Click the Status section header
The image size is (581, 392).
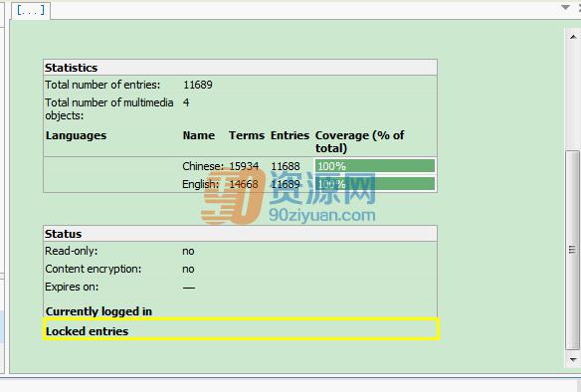coord(240,234)
